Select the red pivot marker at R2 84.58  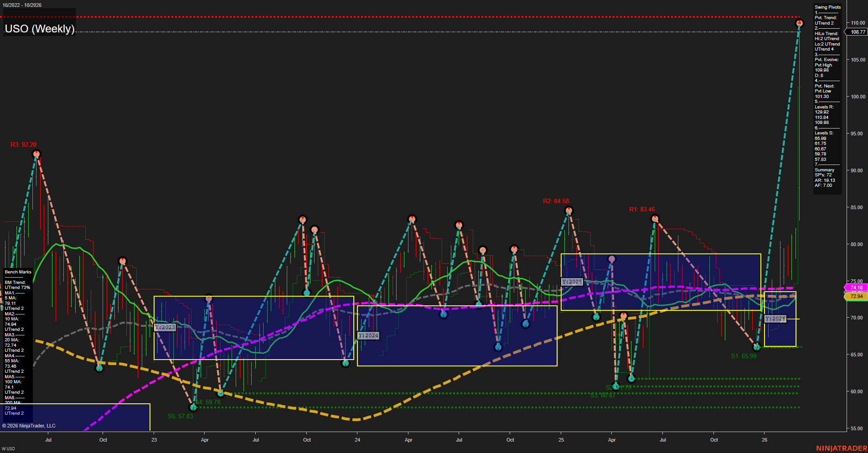[x=568, y=210]
